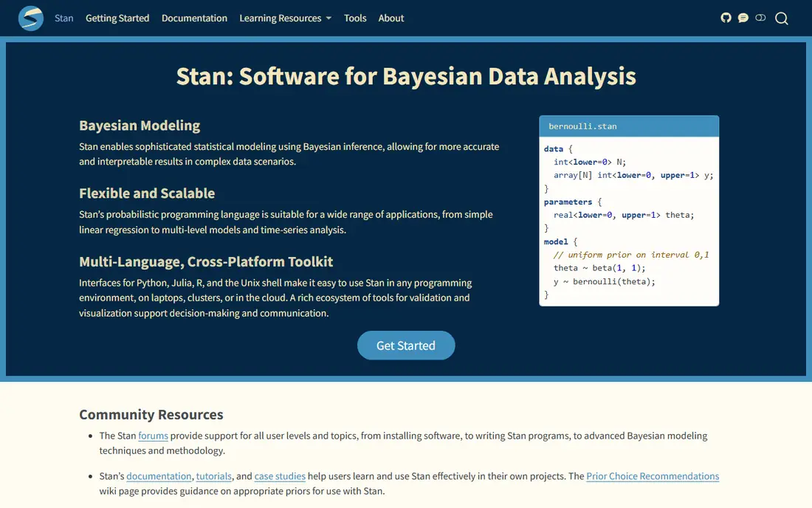Viewport: 812px width, 508px height.
Task: Open the Getting Started nav item
Action: tap(117, 18)
